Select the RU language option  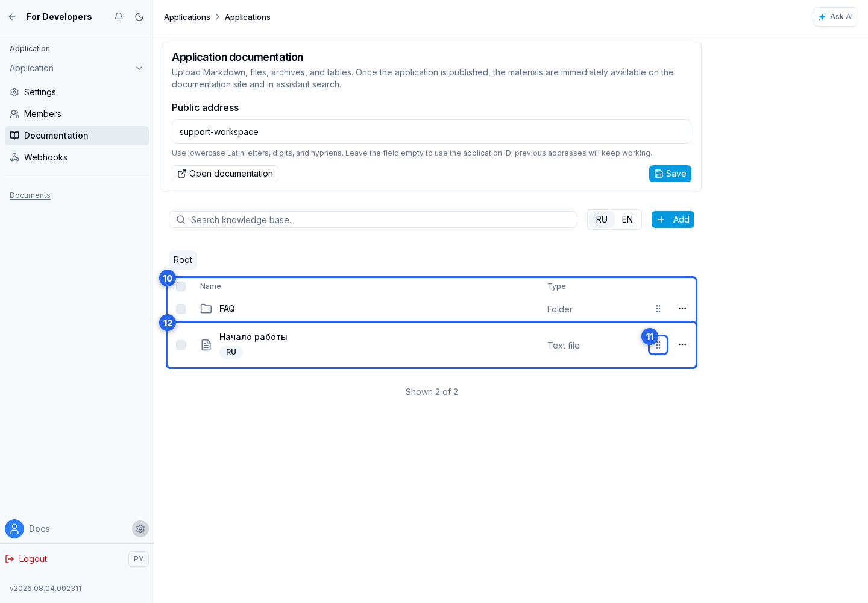(602, 219)
